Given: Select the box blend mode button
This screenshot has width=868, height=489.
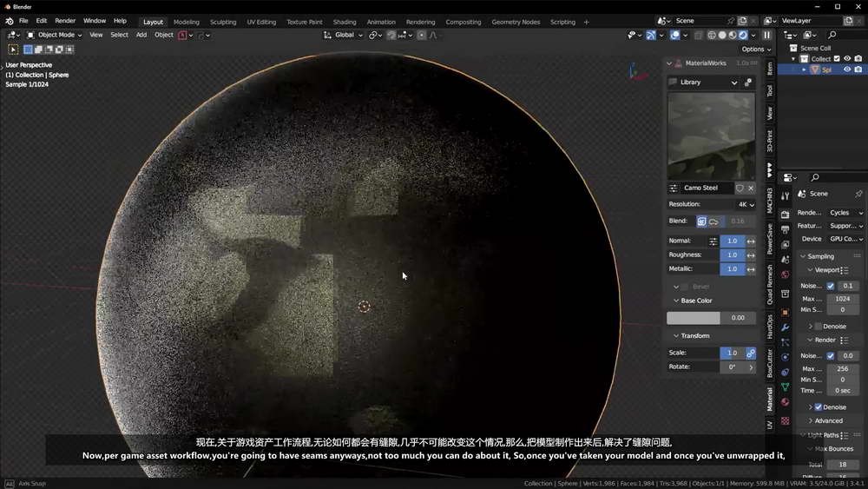Looking at the screenshot, I should pyautogui.click(x=701, y=221).
